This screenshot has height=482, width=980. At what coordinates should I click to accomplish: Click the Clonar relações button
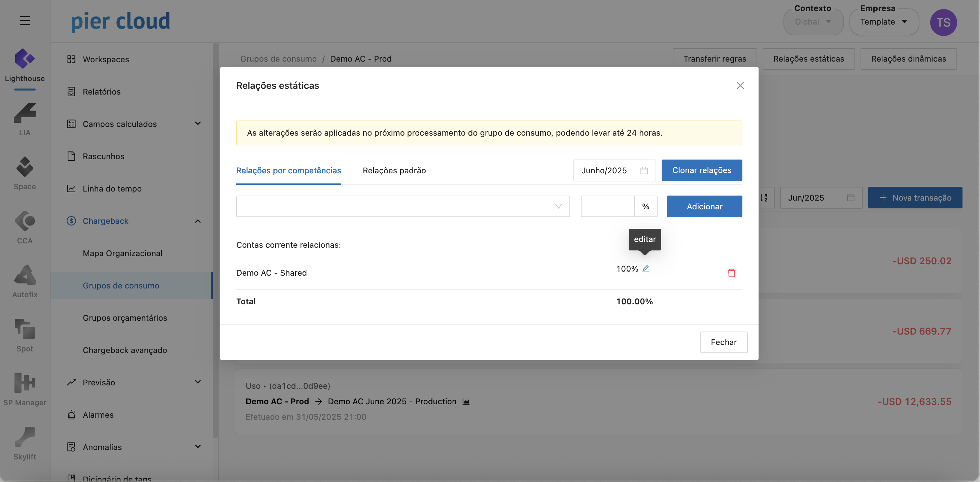pyautogui.click(x=702, y=170)
